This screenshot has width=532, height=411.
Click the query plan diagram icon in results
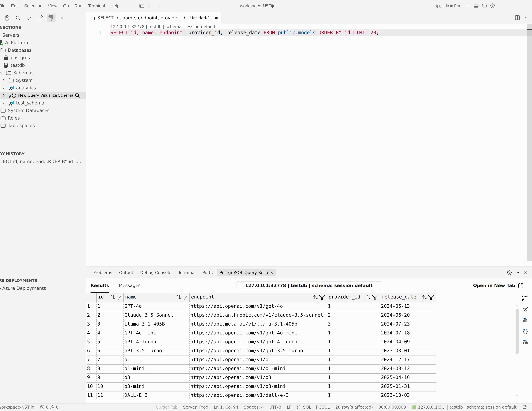pos(525,298)
